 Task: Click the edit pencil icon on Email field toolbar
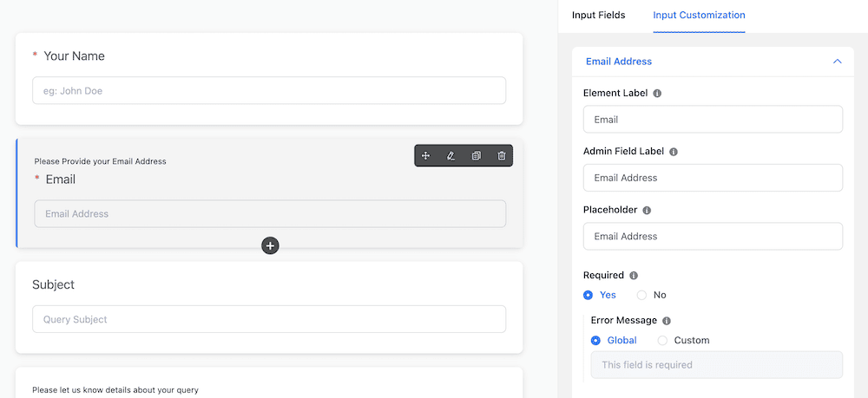(450, 156)
